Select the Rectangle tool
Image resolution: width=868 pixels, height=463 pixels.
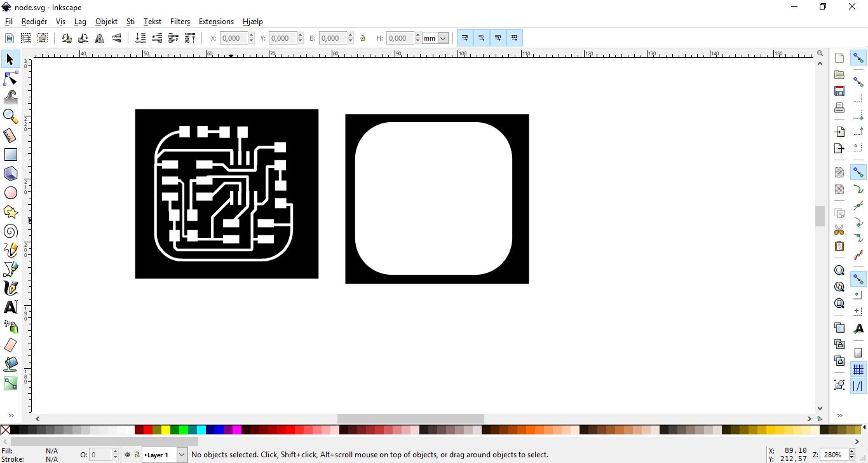tap(10, 155)
